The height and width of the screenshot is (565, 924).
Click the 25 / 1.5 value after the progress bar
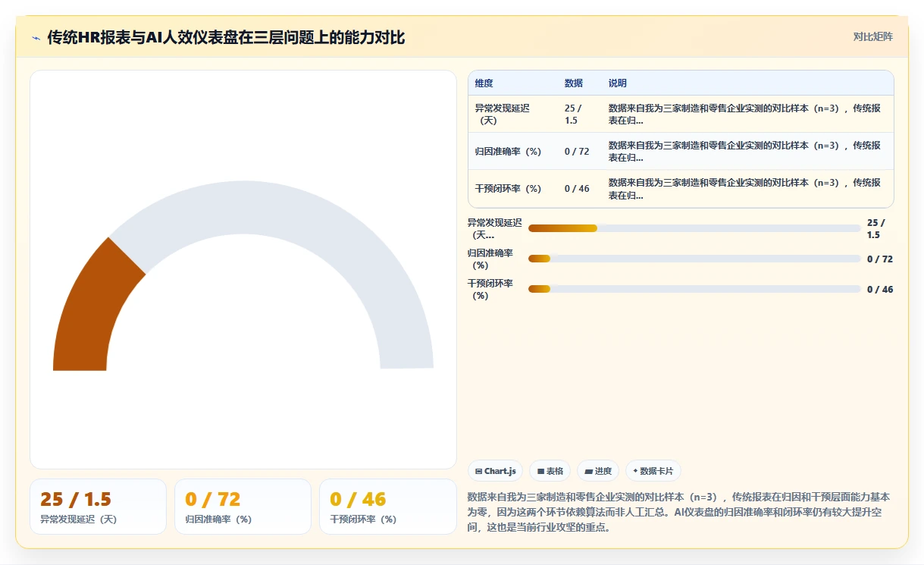point(876,228)
